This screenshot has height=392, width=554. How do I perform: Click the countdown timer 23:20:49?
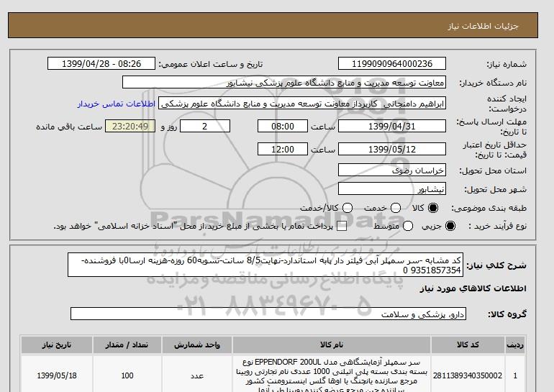click(130, 126)
